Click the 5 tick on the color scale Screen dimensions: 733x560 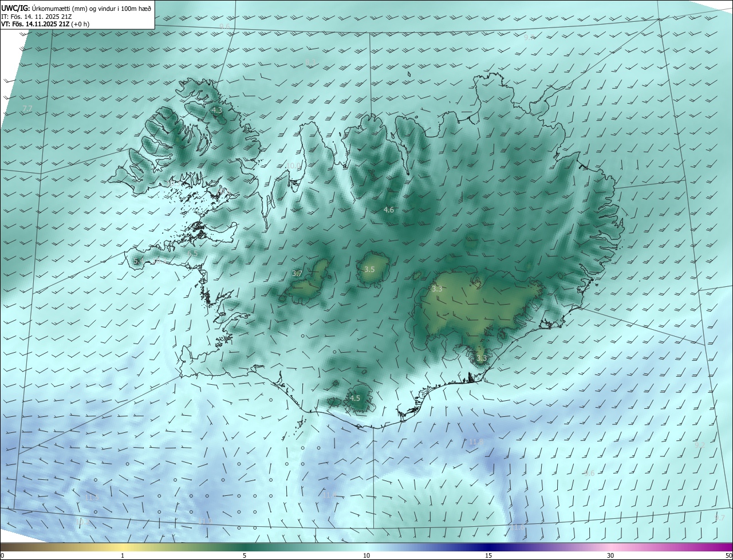click(x=245, y=555)
